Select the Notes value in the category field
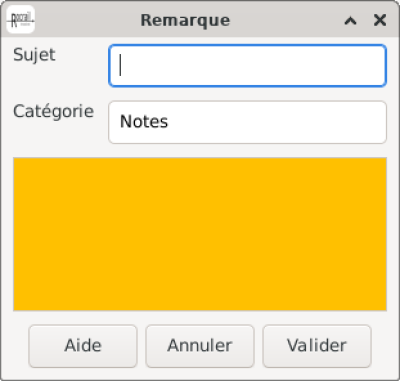Image resolution: width=400 pixels, height=381 pixels. [x=144, y=121]
